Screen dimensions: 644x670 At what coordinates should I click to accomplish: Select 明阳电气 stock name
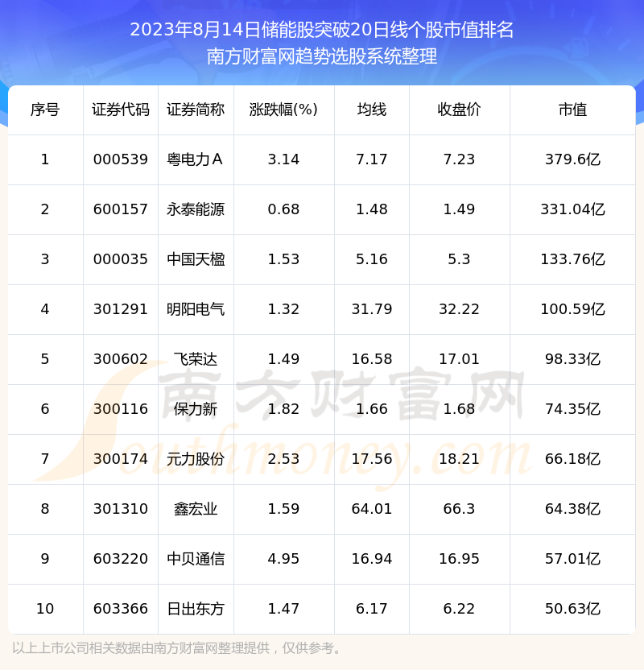point(196,309)
